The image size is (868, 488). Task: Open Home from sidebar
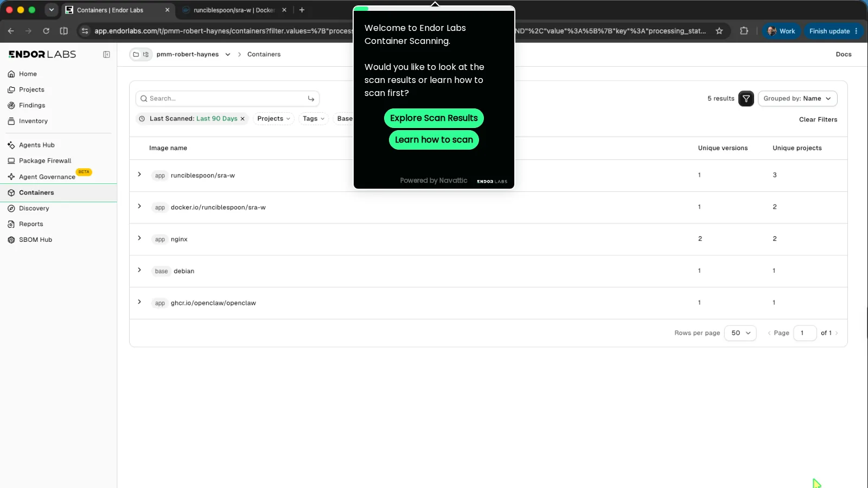pos(27,74)
